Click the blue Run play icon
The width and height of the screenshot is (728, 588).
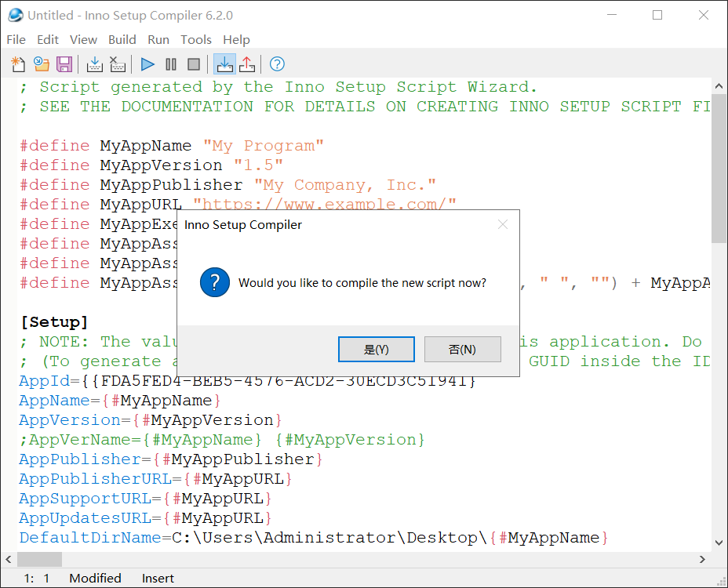tap(147, 64)
